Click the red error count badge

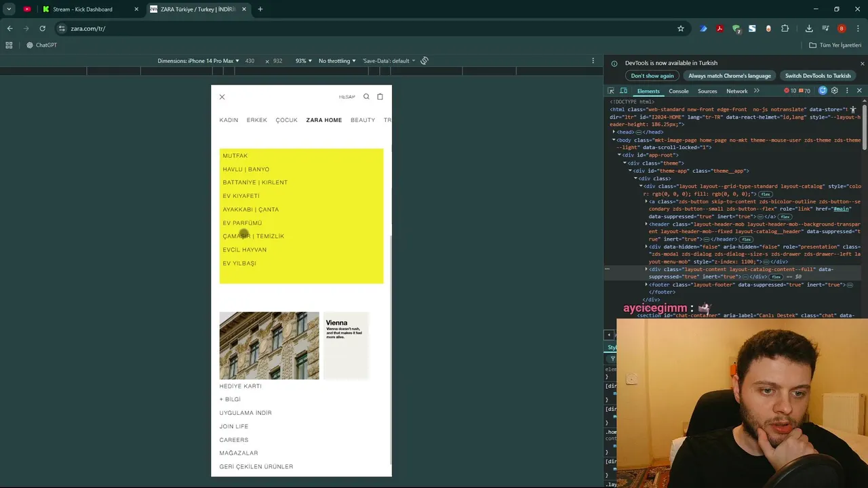click(790, 91)
